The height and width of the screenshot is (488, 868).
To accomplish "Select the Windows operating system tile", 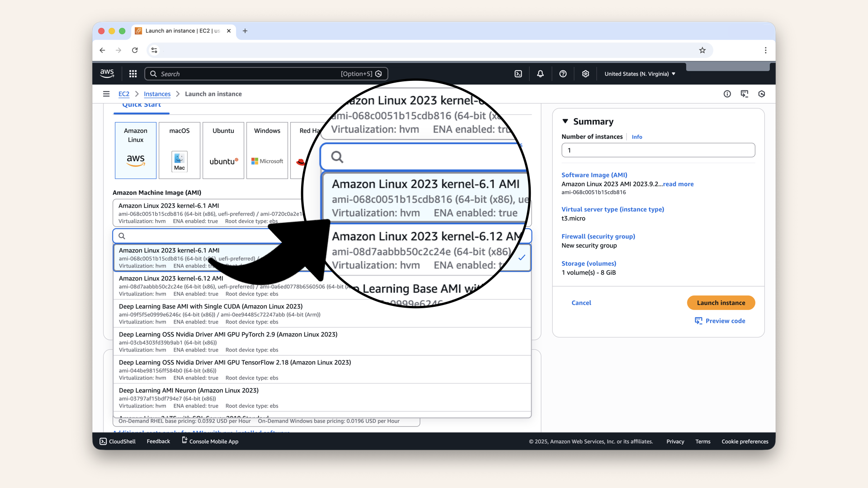I will point(267,150).
